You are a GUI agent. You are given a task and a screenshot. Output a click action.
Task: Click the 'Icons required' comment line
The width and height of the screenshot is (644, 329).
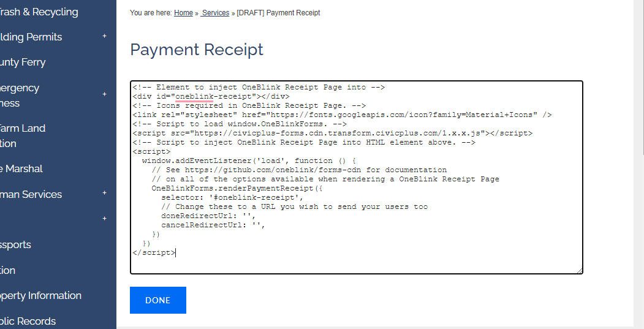pos(249,105)
